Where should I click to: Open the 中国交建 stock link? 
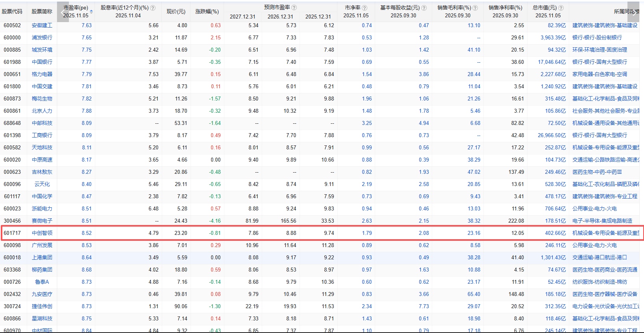pyautogui.click(x=42, y=86)
